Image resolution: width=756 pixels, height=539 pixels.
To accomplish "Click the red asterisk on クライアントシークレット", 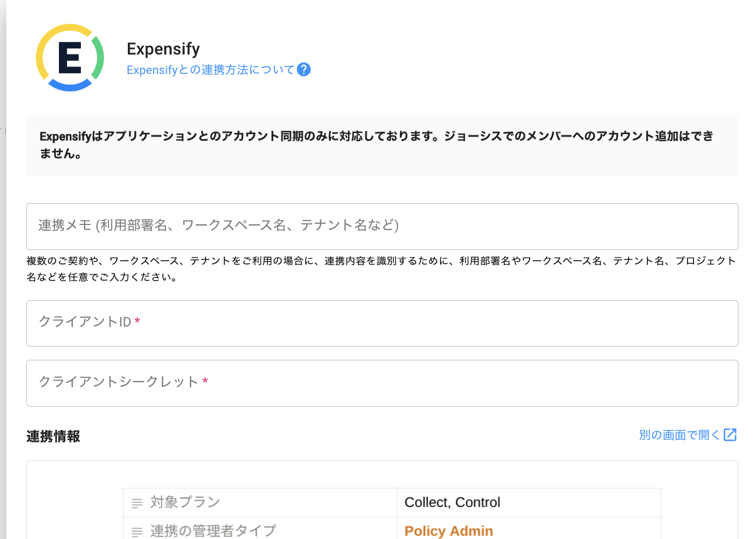I will click(205, 382).
